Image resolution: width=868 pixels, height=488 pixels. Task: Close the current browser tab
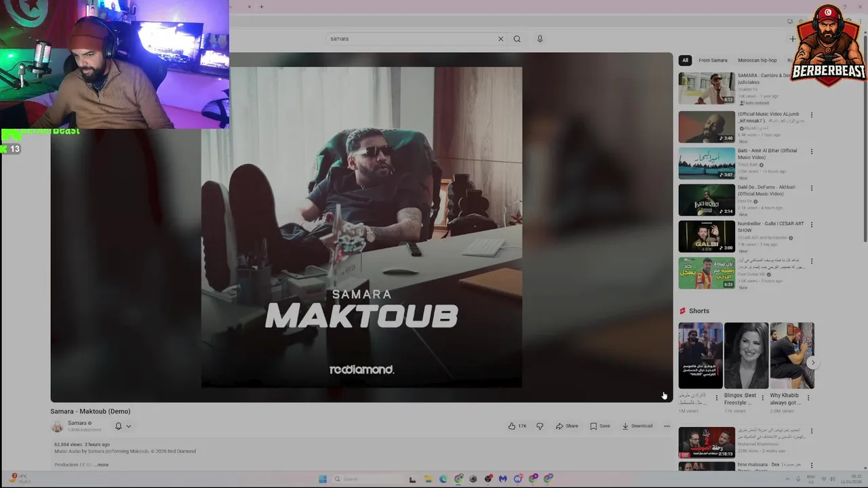[x=249, y=7]
